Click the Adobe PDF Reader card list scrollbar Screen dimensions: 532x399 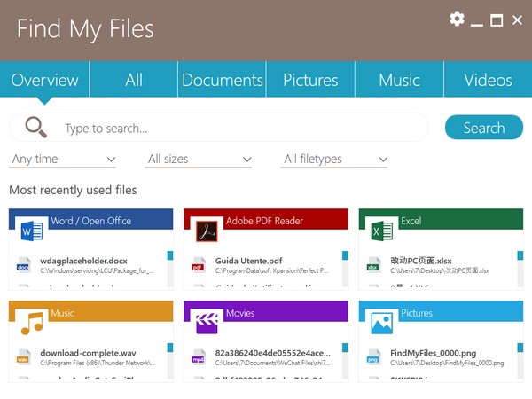coord(345,269)
